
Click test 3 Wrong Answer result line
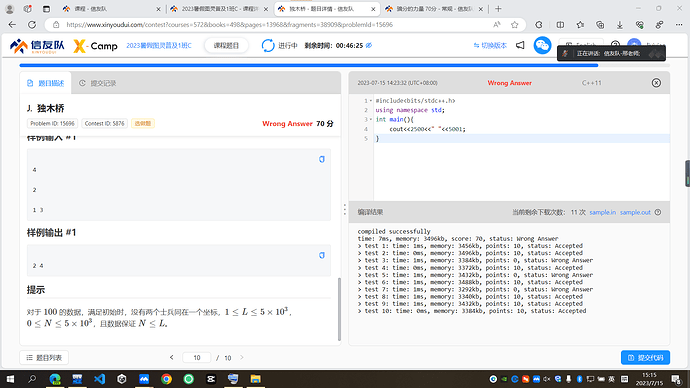coord(475,260)
